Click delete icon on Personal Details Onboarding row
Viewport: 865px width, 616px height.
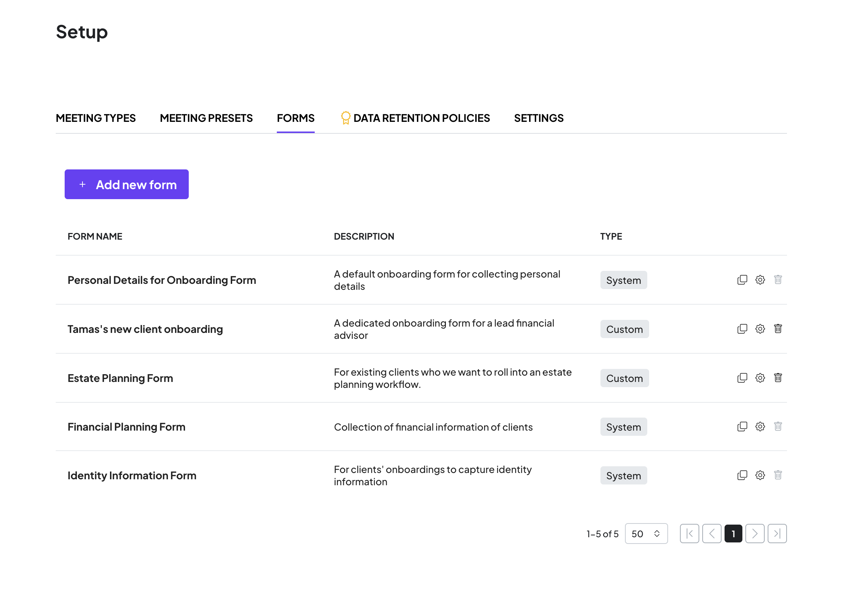(x=778, y=280)
